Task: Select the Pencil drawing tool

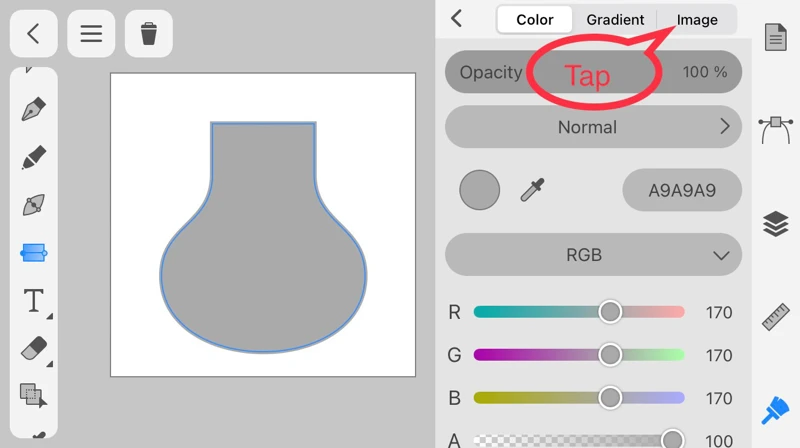Action: pyautogui.click(x=34, y=157)
